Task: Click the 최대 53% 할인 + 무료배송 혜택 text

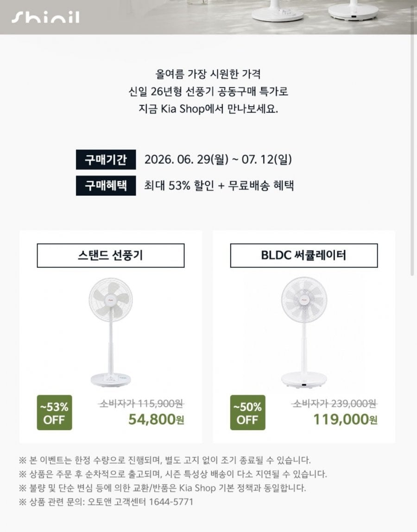Action: point(219,185)
